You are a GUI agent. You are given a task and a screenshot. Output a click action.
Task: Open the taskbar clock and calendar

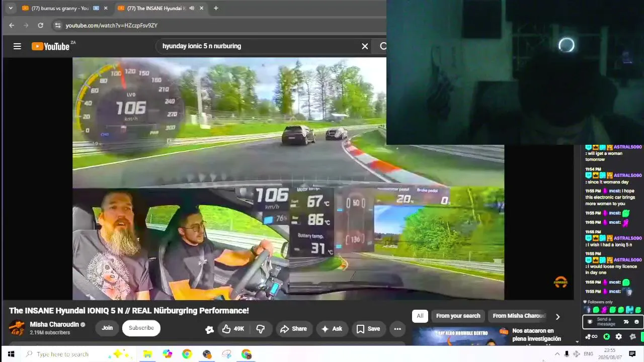point(610,354)
